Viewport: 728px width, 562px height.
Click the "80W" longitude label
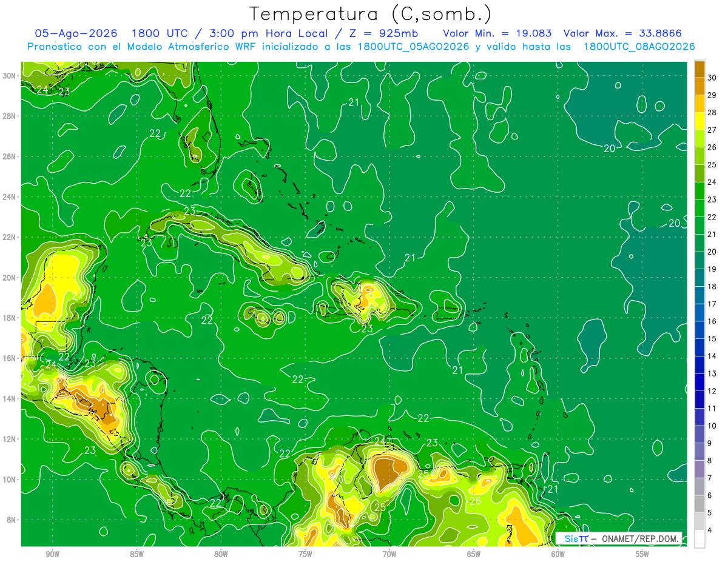221,554
